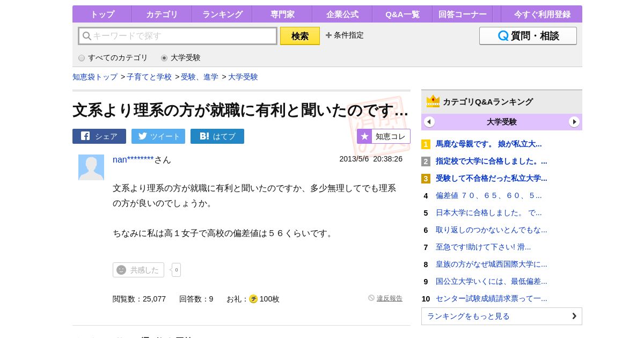Screen dimensions: 644x338
Task: Click the crown icon in ranking header
Action: [x=433, y=101]
